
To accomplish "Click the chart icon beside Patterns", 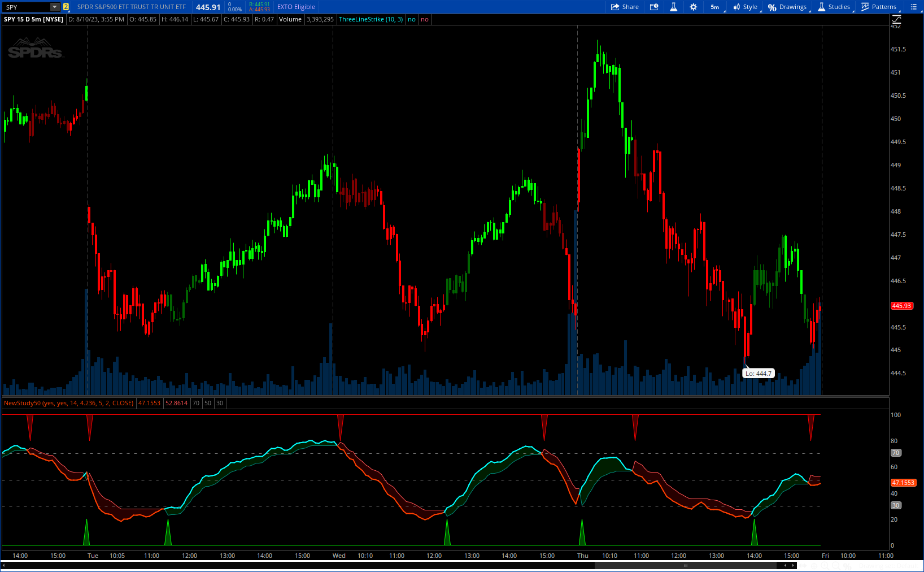I will 865,7.
